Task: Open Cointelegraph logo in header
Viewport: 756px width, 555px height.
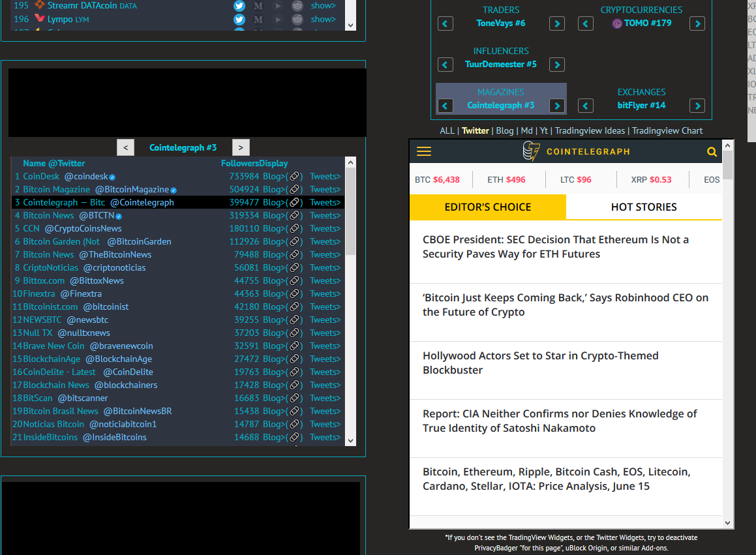Action: tap(576, 151)
